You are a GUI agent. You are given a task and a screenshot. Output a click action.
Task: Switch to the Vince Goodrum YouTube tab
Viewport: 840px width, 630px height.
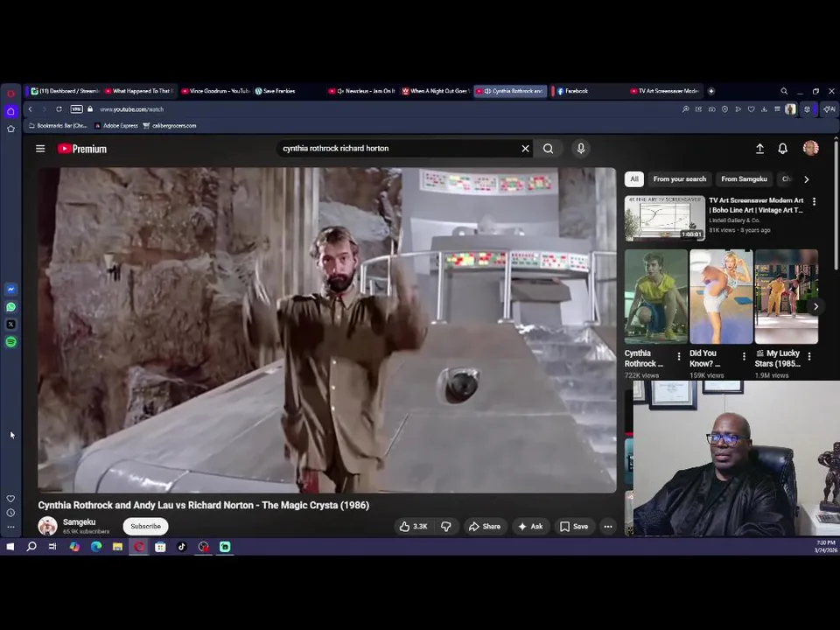point(216,91)
